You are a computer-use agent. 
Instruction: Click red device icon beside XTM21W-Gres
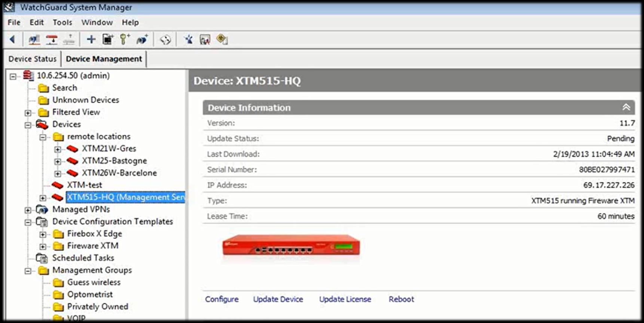72,149
